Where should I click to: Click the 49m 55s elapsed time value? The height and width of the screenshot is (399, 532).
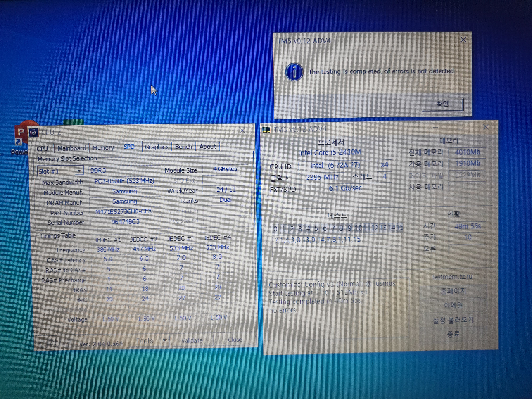467,226
